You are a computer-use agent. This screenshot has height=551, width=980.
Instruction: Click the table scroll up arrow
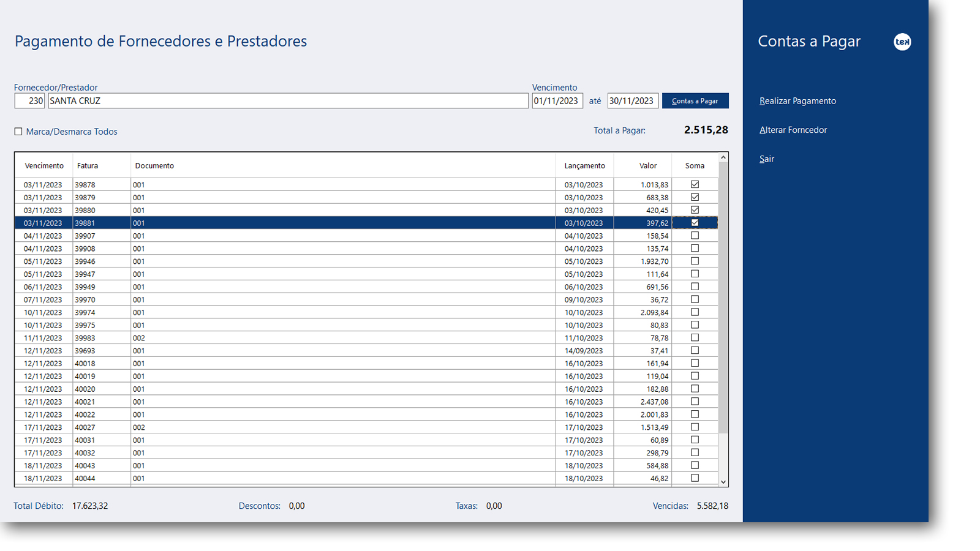coord(723,158)
